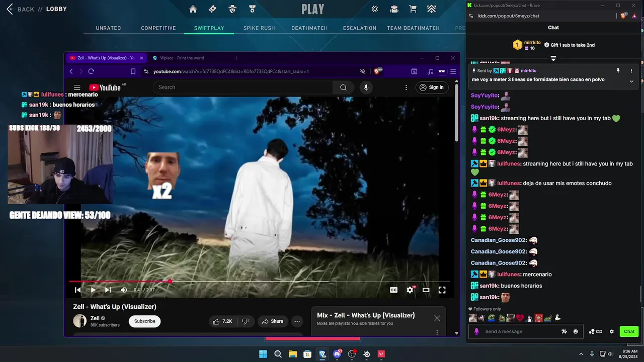Bookmark this page in Brave
Screen dimensions: 644x362
pyautogui.click(x=133, y=71)
